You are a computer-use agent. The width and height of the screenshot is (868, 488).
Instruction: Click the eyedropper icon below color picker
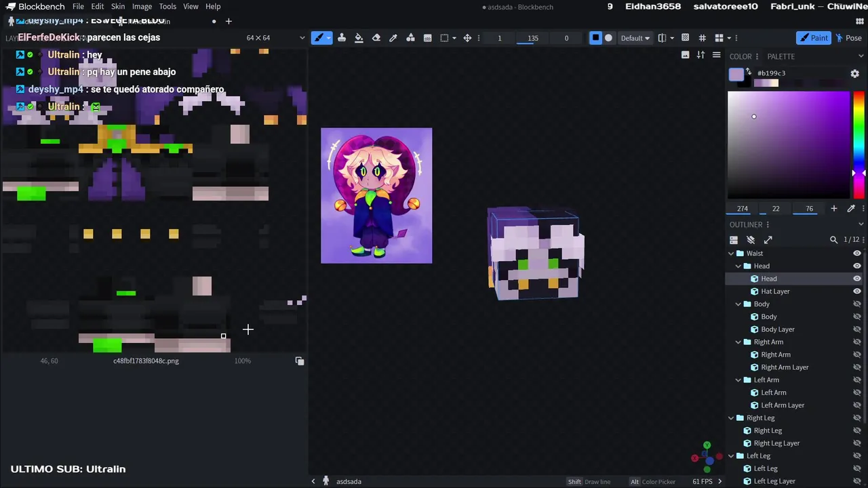click(x=851, y=209)
